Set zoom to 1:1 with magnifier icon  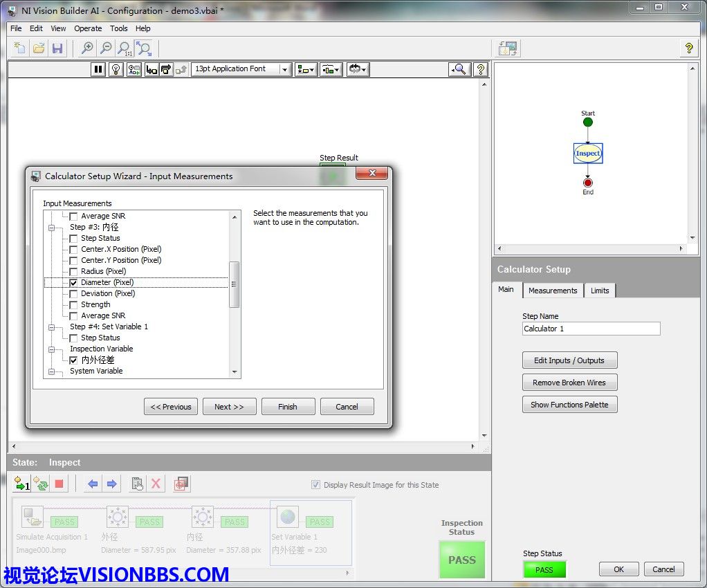pos(125,48)
